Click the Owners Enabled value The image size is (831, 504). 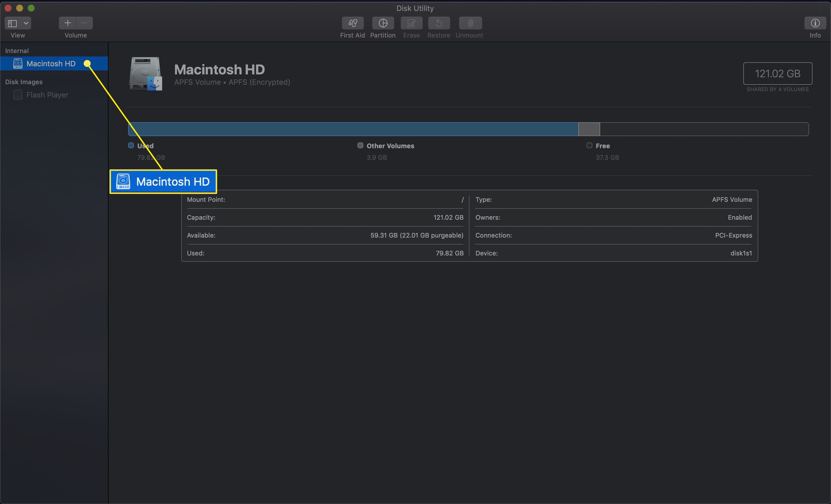pos(740,217)
